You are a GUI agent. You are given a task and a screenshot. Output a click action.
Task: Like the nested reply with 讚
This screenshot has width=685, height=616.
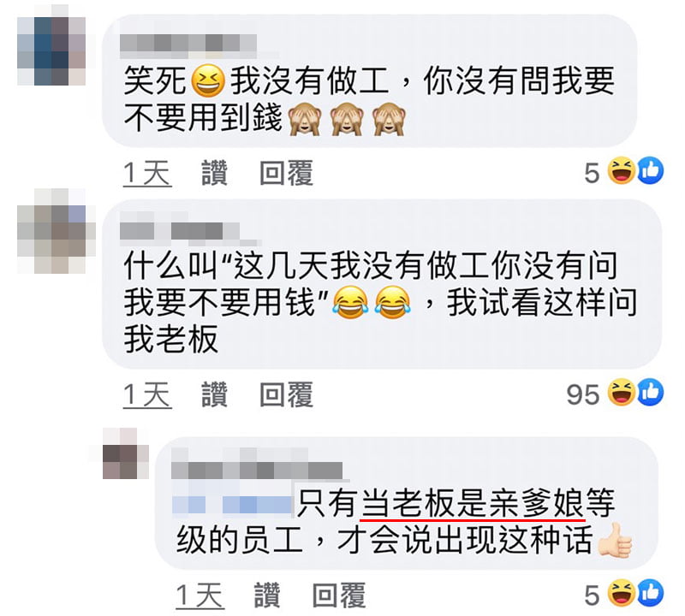point(267,595)
